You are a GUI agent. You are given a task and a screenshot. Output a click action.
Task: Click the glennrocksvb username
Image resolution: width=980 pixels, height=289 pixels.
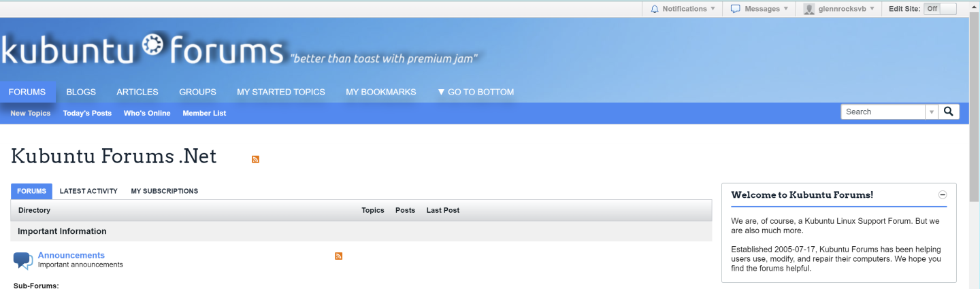tap(843, 9)
